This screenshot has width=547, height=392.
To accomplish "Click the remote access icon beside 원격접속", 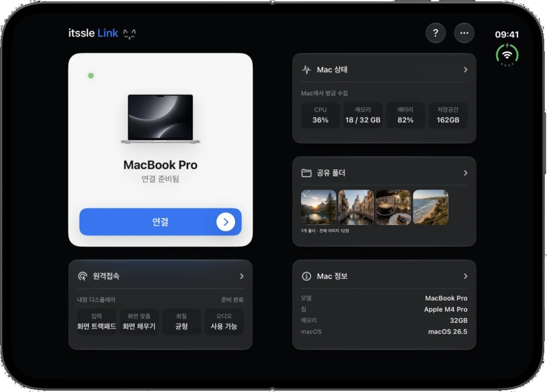I will (82, 276).
